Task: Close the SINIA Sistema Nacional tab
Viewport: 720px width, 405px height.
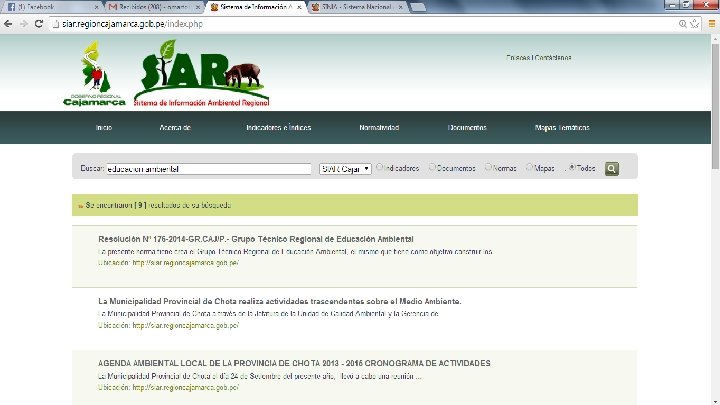Action: (400, 7)
